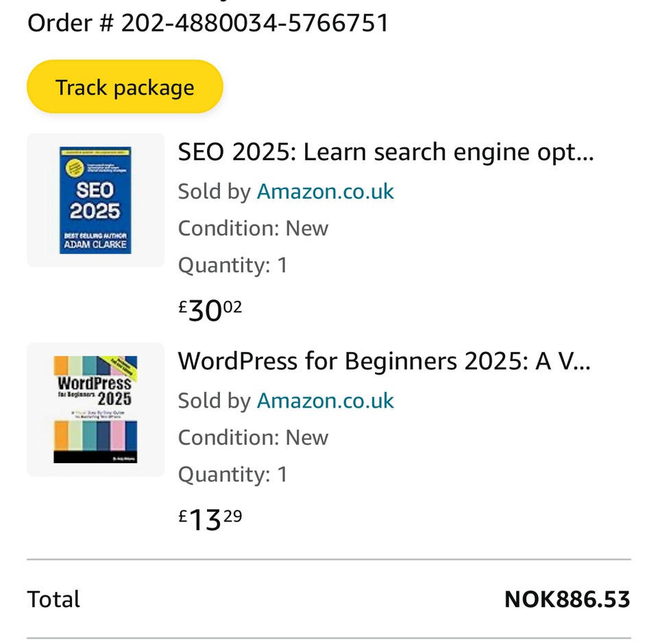Click Condition: New under SEO 2025
658x644 pixels.
253,228
